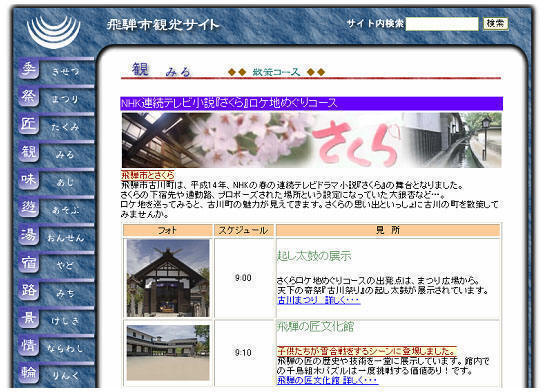The image size is (544, 392).
Task: Click the 散策コース heading text
Action: pyautogui.click(x=276, y=72)
